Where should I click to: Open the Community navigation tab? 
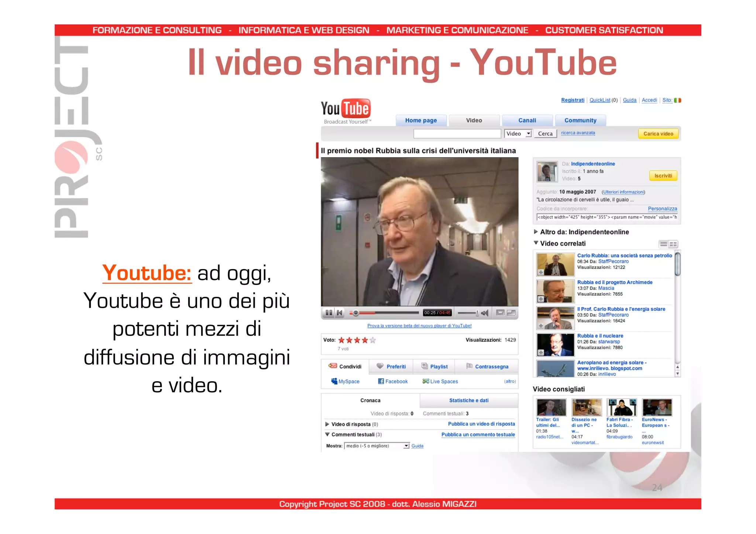point(580,120)
